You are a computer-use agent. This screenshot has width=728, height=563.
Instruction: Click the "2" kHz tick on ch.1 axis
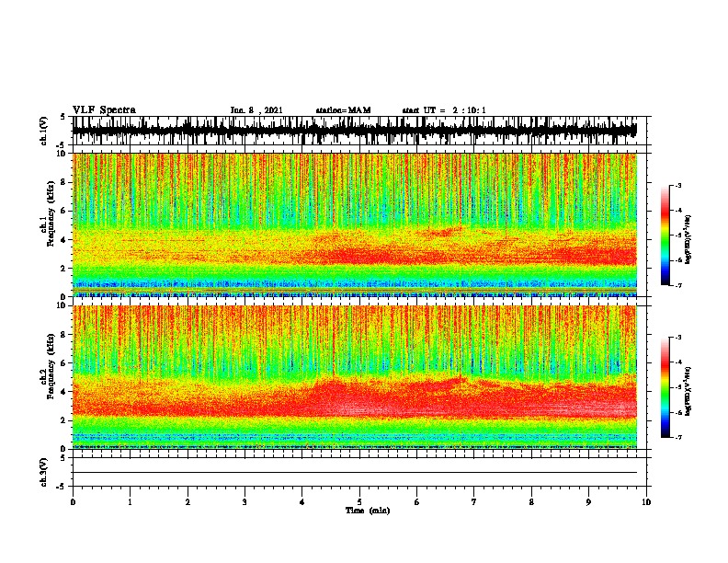[x=64, y=269]
